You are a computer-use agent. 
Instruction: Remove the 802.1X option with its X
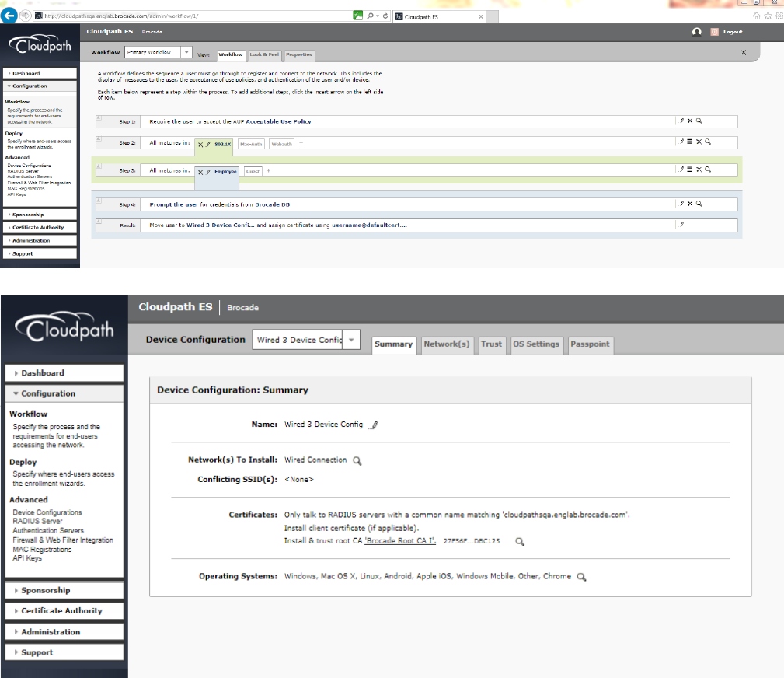(200, 145)
